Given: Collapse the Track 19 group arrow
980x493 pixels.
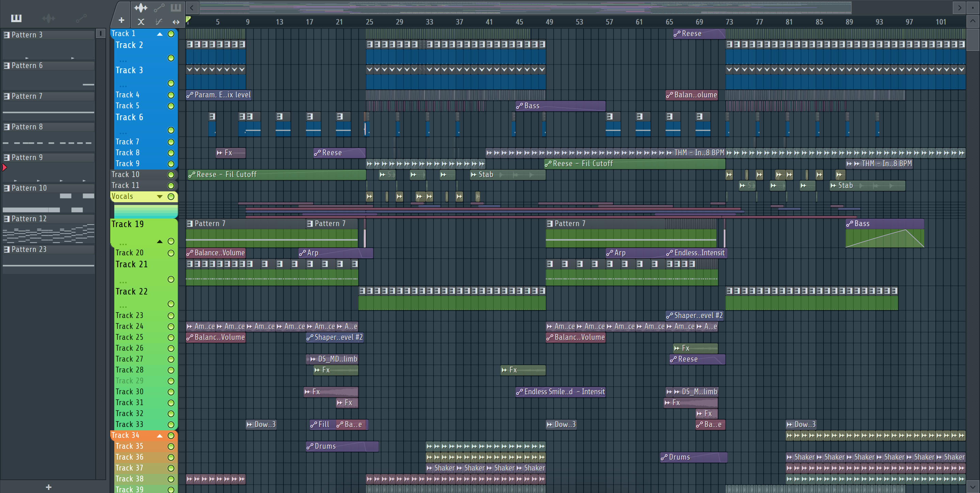Looking at the screenshot, I should (160, 241).
